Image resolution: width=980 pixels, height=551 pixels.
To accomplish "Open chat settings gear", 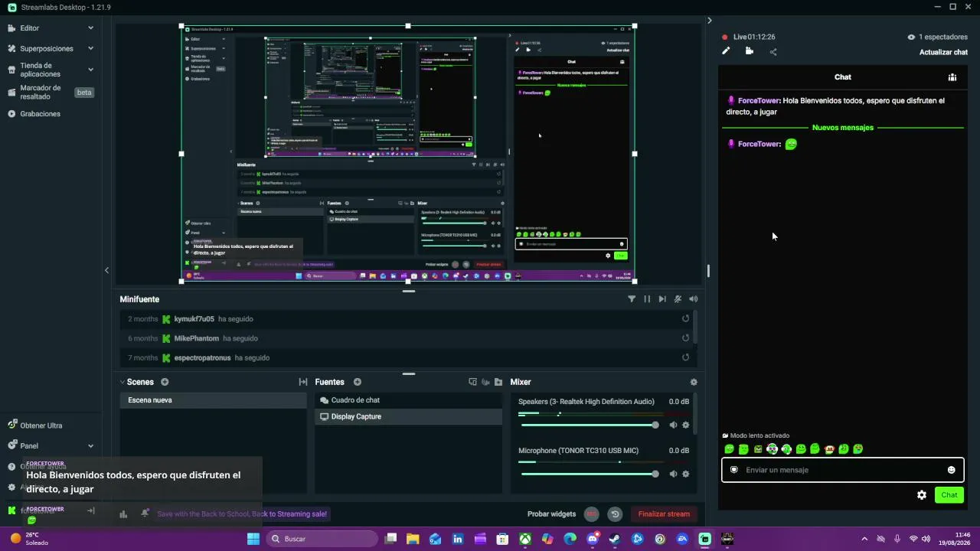I will (922, 495).
